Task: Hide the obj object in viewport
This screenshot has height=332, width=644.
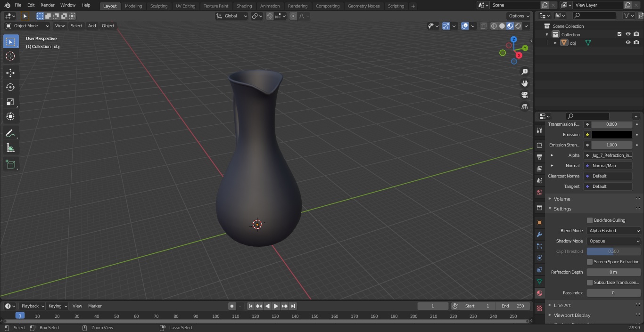Action: point(628,42)
